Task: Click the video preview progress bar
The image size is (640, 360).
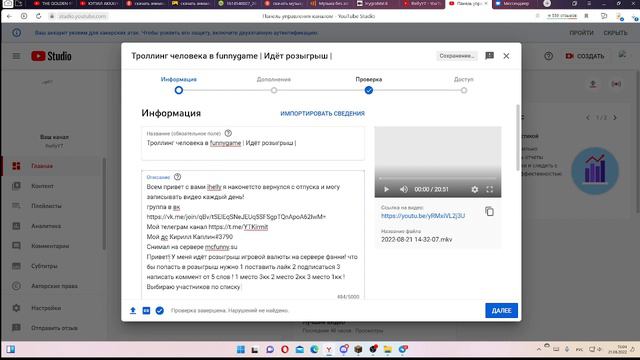Action: click(438, 178)
